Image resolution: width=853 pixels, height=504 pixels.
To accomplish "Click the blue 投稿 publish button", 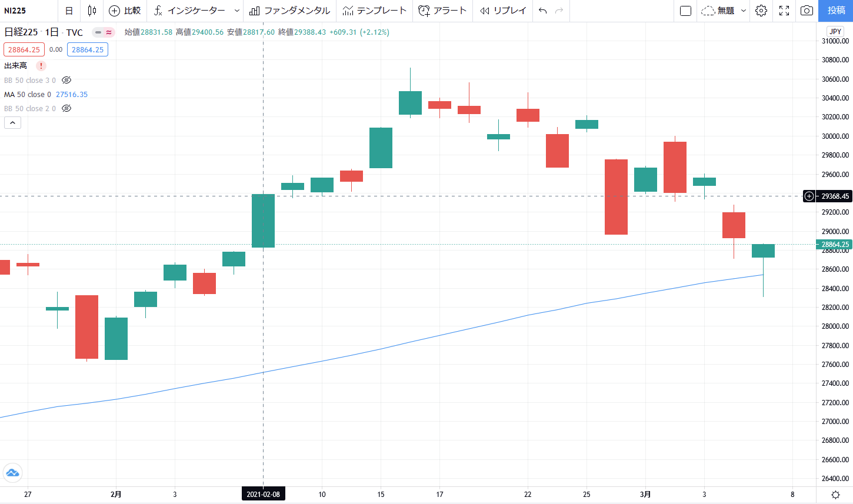I will (836, 11).
